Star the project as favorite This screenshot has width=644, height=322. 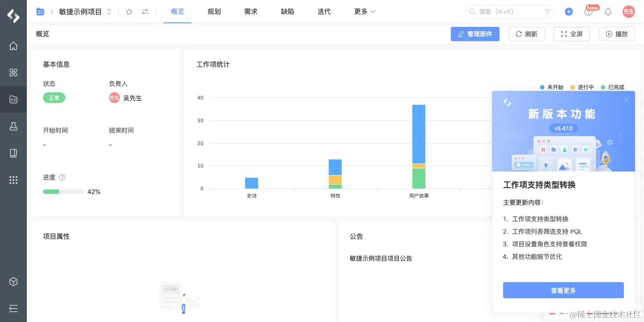point(129,12)
